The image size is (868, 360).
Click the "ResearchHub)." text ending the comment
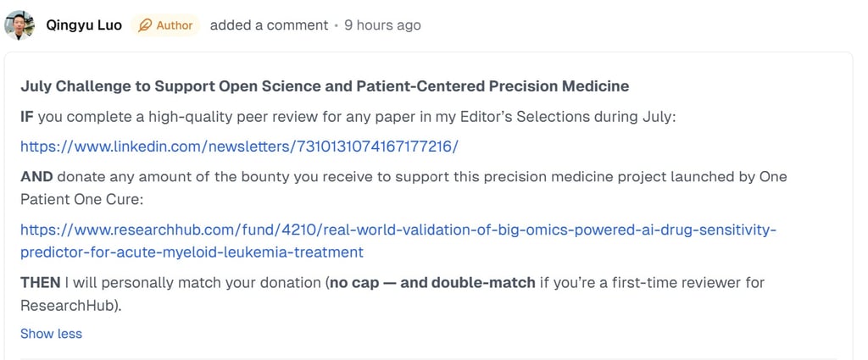pos(71,303)
